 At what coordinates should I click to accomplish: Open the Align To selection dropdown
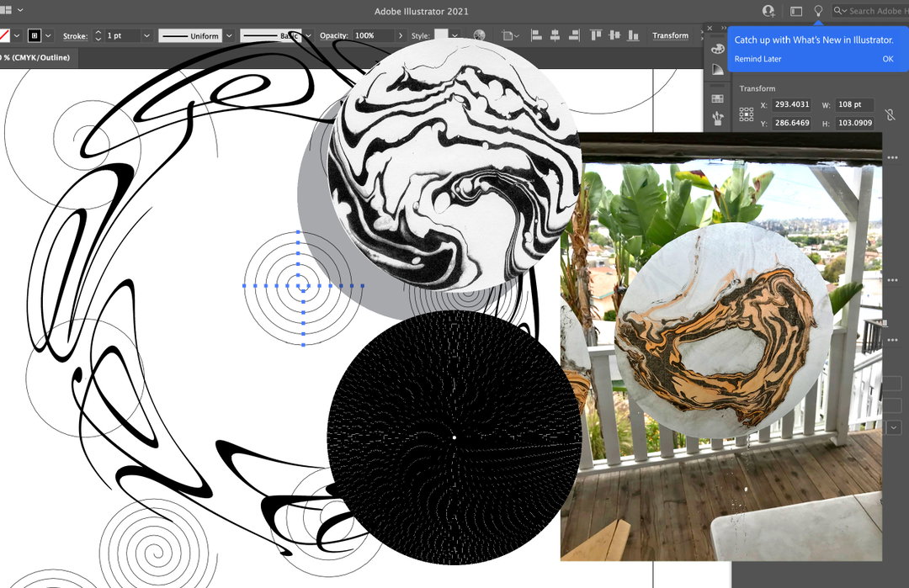pyautogui.click(x=510, y=35)
